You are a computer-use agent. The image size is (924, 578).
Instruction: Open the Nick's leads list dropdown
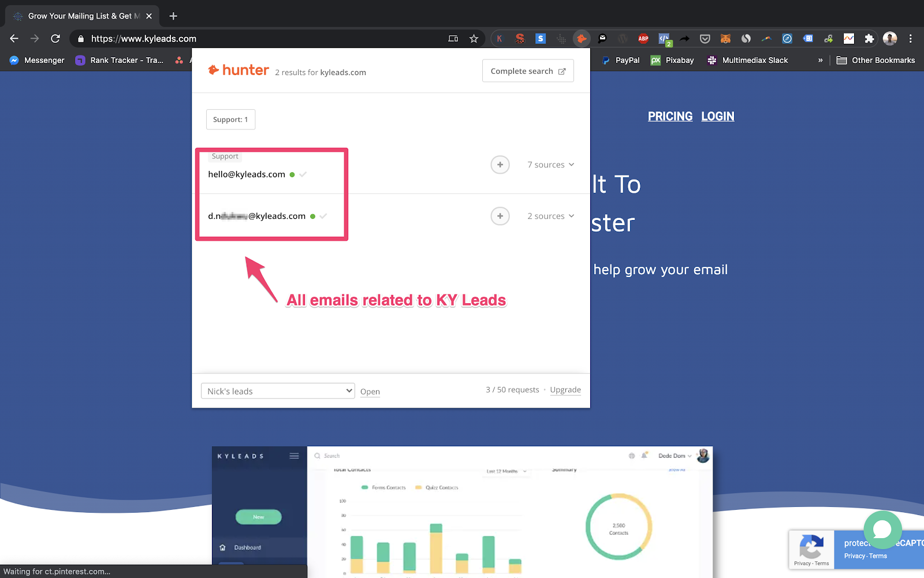tap(278, 391)
